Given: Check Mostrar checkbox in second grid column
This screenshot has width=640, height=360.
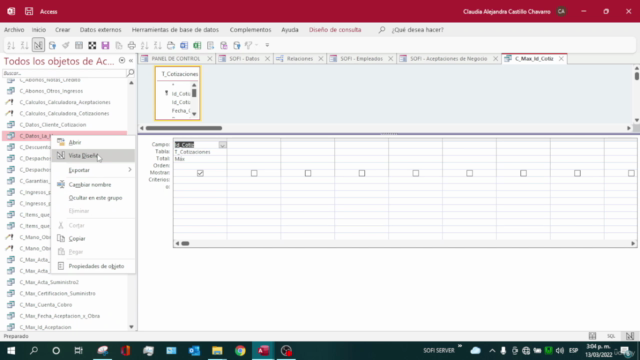Looking at the screenshot, I should point(254,173).
